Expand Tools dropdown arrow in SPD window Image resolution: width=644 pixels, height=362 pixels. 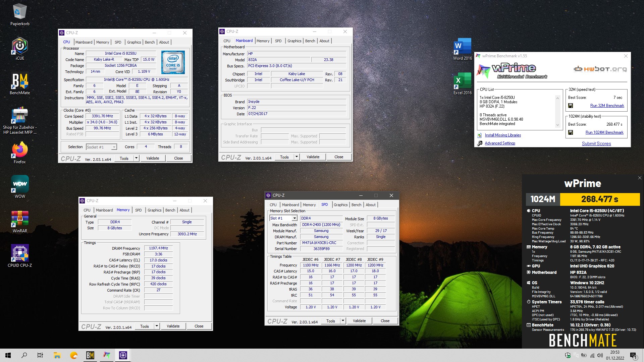click(x=343, y=321)
